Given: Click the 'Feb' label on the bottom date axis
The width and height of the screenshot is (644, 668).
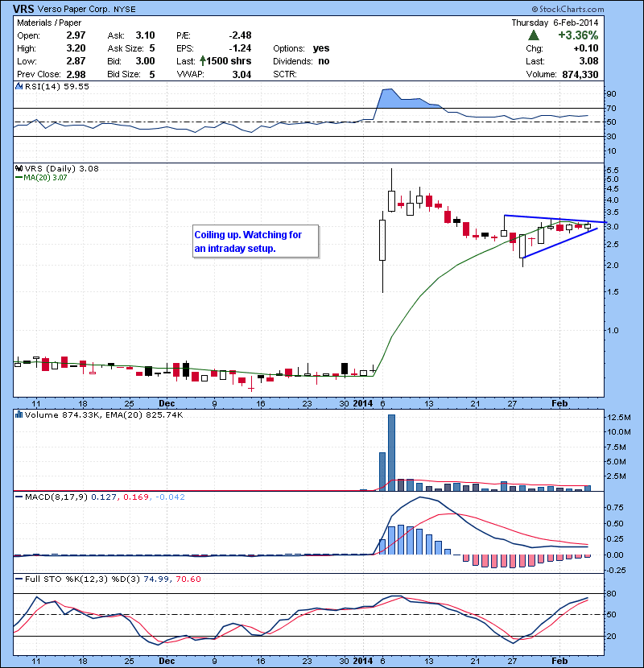Looking at the screenshot, I should 559,661.
